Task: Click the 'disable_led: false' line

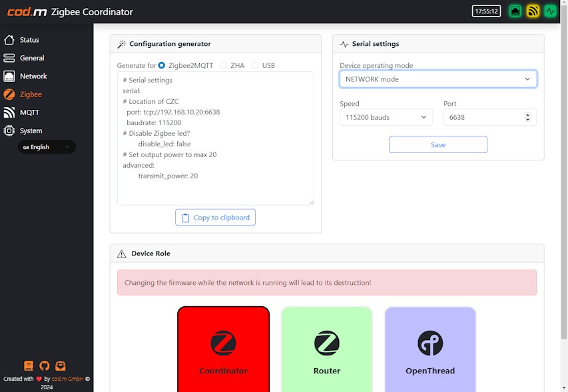Action: (164, 144)
